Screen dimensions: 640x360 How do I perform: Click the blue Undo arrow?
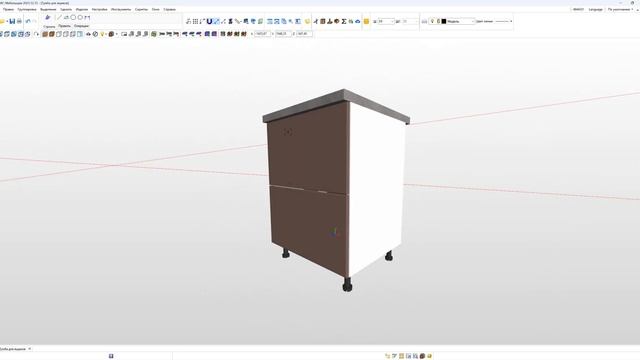[x=28, y=21]
